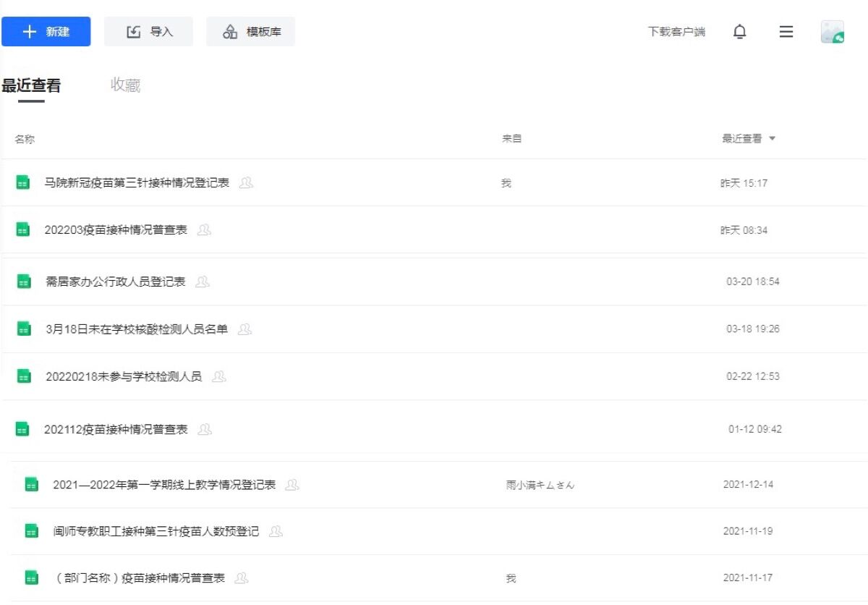Click the user avatar icon
This screenshot has height=605, width=868.
pyautogui.click(x=833, y=32)
